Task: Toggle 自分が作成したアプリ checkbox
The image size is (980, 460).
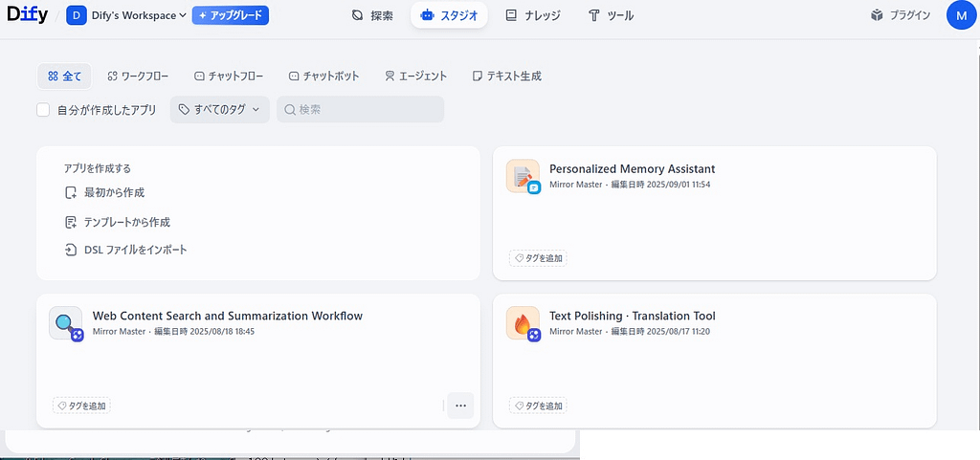Action: click(43, 110)
